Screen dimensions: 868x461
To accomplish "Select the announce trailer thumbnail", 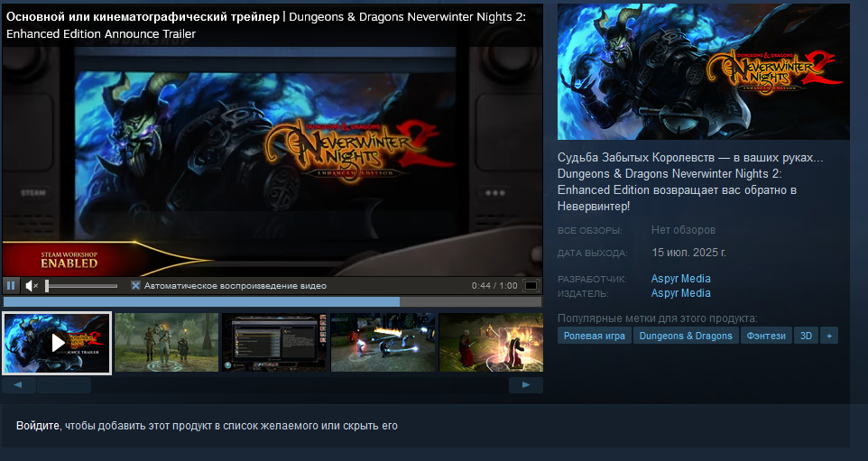I will [57, 343].
